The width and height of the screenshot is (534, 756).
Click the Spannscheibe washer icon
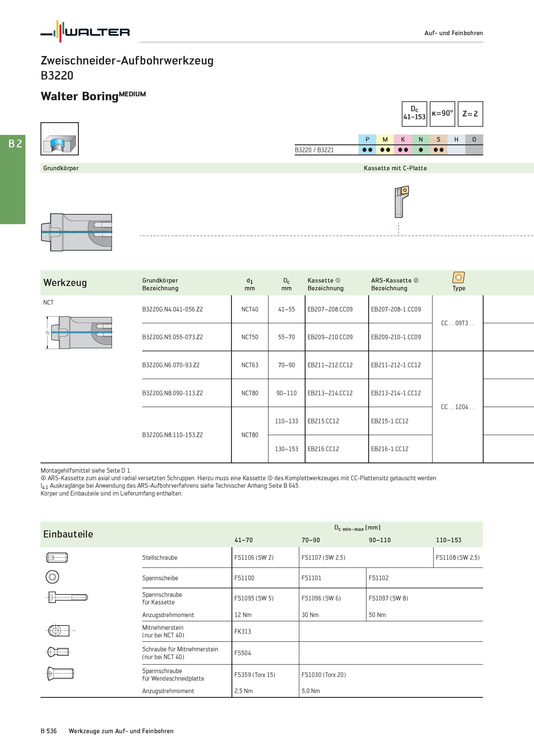point(52,576)
